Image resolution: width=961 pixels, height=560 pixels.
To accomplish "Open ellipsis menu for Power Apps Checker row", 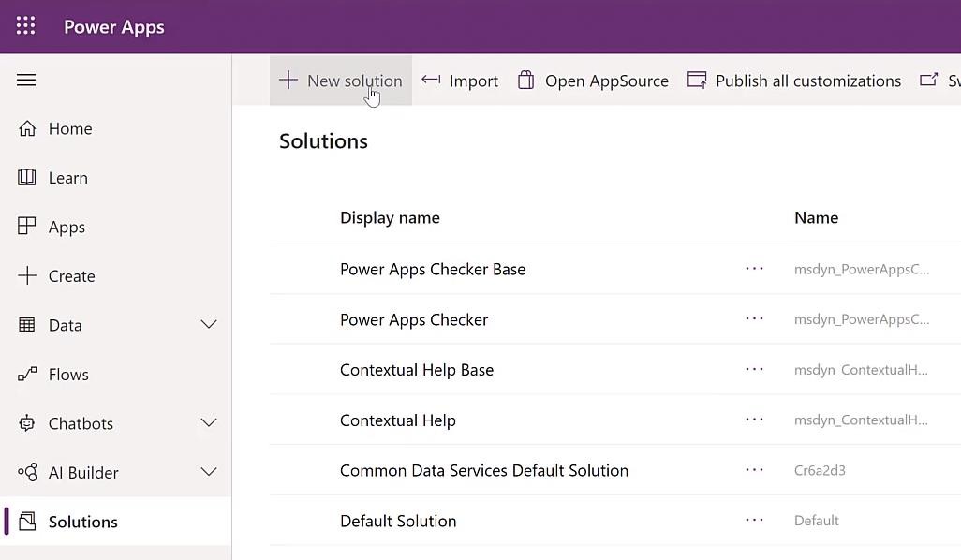I will (754, 318).
